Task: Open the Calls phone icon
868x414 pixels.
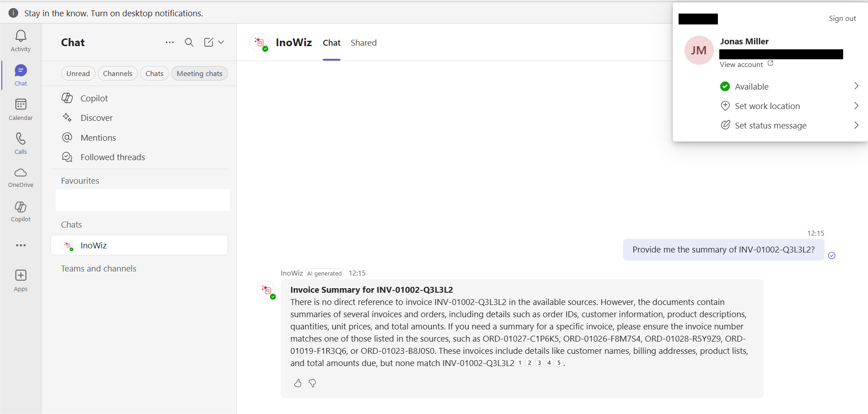Action: pyautogui.click(x=21, y=143)
